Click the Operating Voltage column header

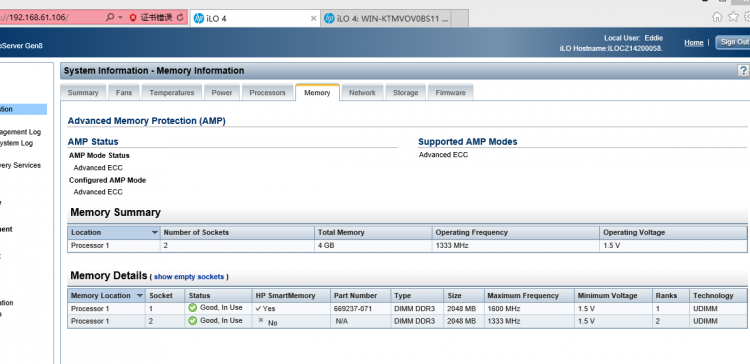(x=673, y=232)
